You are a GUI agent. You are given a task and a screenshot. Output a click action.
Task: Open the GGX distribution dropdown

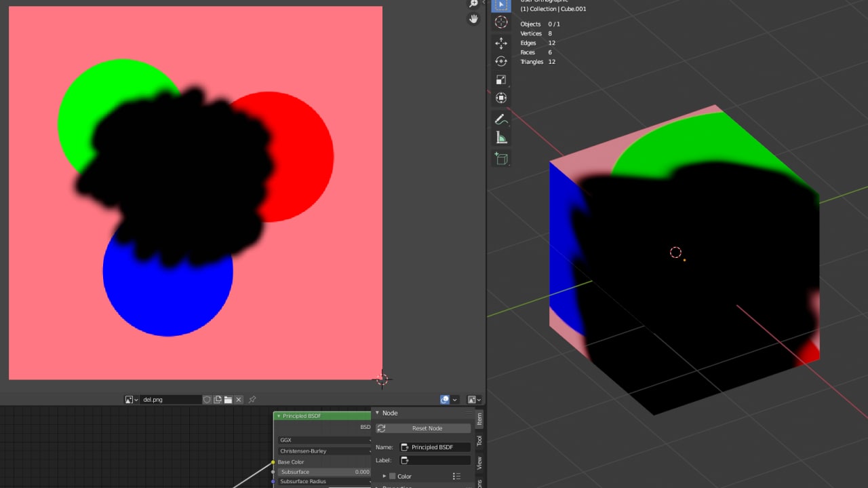click(x=325, y=440)
